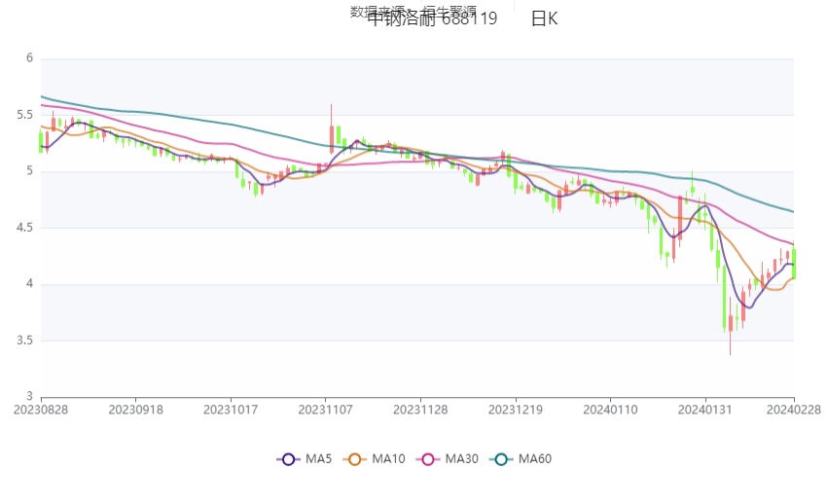Click the 4.5 price axis label
Viewport: 827px width, 504px height.
pyautogui.click(x=24, y=228)
